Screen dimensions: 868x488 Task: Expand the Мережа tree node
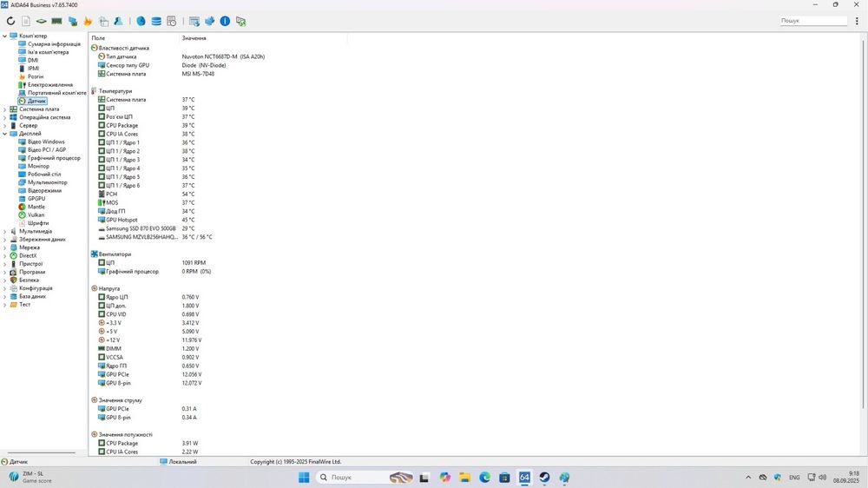click(x=5, y=247)
